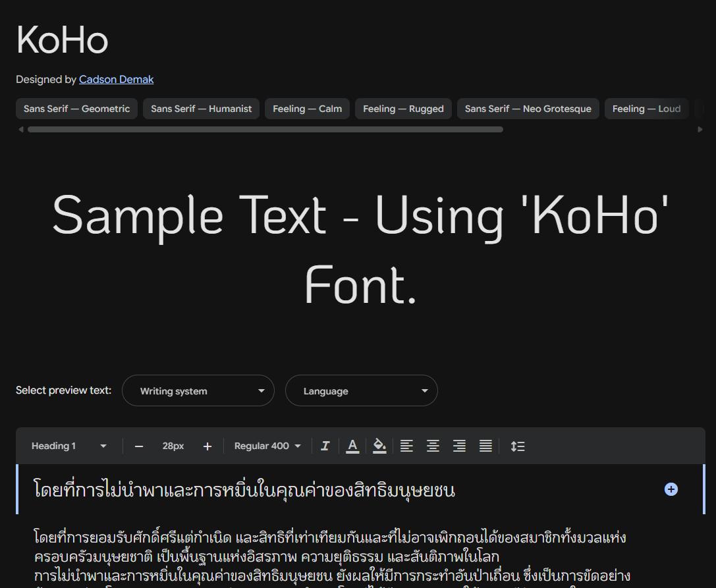Open the text color picker

pyautogui.click(x=352, y=446)
